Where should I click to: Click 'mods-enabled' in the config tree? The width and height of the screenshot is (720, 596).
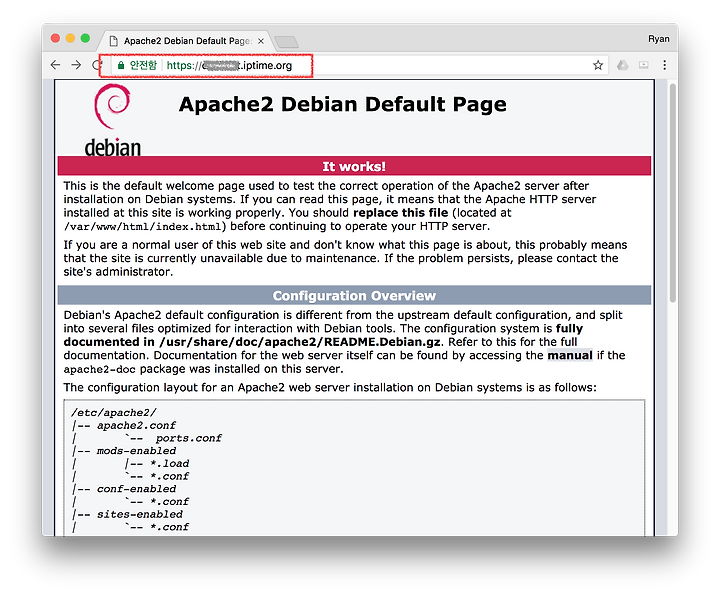(x=136, y=451)
